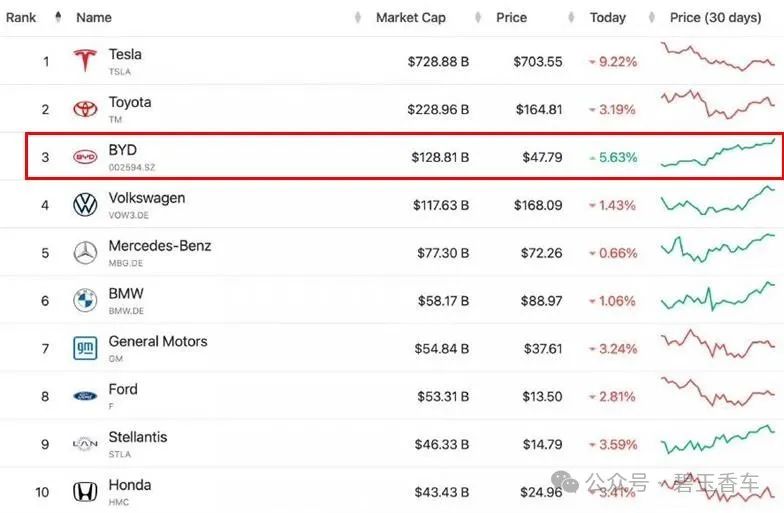Click the Tesla logo icon
This screenshot has width=784, height=513.
tap(85, 61)
